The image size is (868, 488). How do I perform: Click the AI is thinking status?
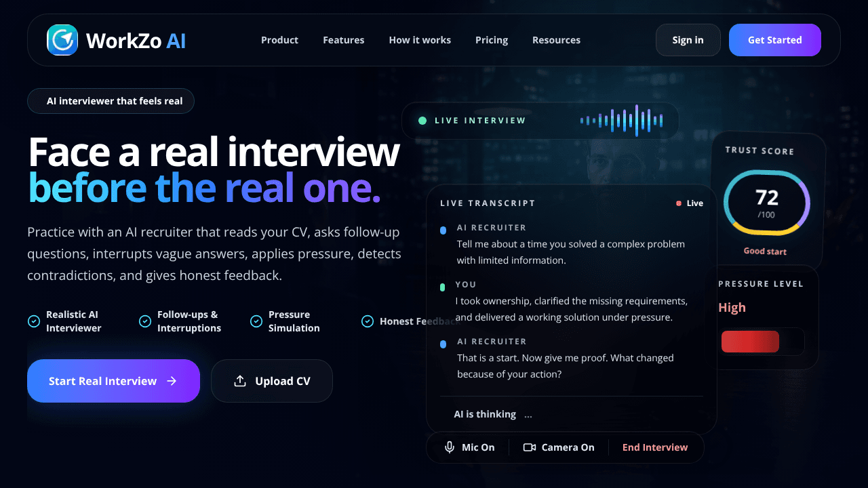[x=493, y=414]
